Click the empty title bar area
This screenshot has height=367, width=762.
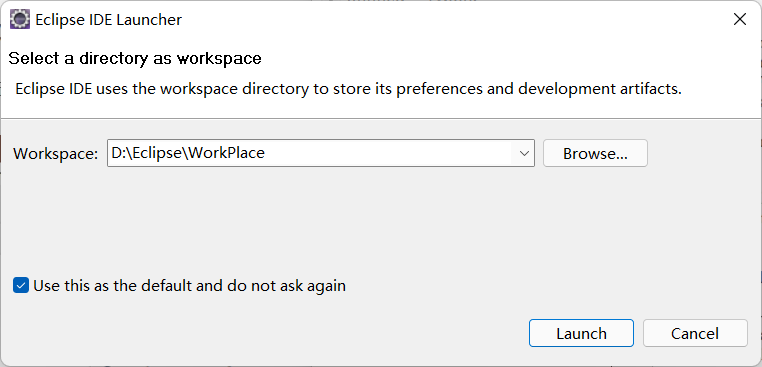click(452, 19)
